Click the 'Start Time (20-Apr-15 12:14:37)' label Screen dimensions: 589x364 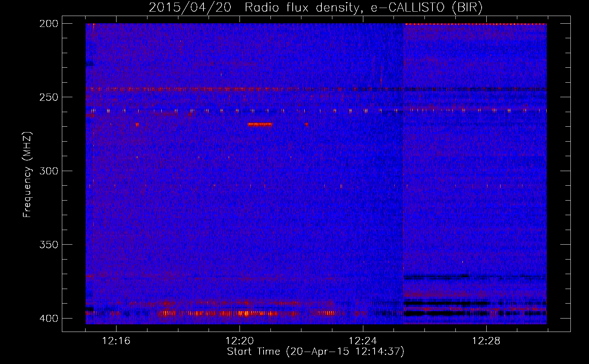[316, 352]
